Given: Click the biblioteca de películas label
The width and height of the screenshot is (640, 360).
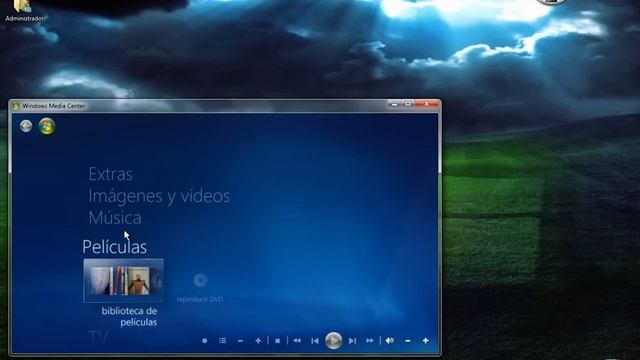Looking at the screenshot, I should point(129,316).
